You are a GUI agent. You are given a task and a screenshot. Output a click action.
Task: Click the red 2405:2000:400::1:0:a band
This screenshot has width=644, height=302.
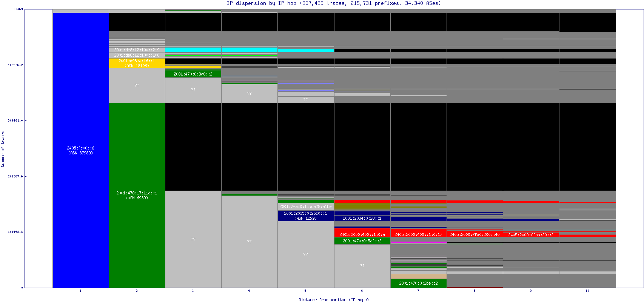tap(362, 234)
